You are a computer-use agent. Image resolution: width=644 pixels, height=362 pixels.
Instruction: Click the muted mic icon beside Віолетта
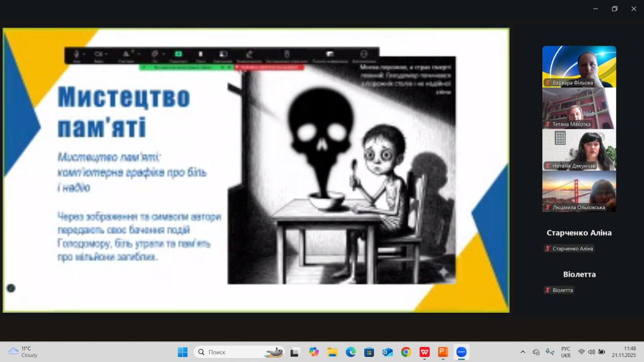point(548,290)
